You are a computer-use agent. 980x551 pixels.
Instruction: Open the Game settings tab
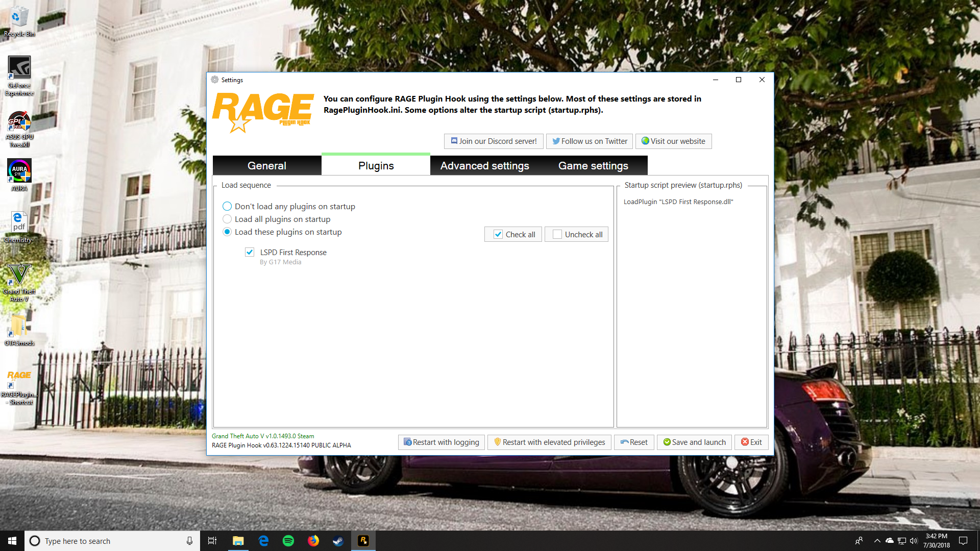[x=593, y=166]
